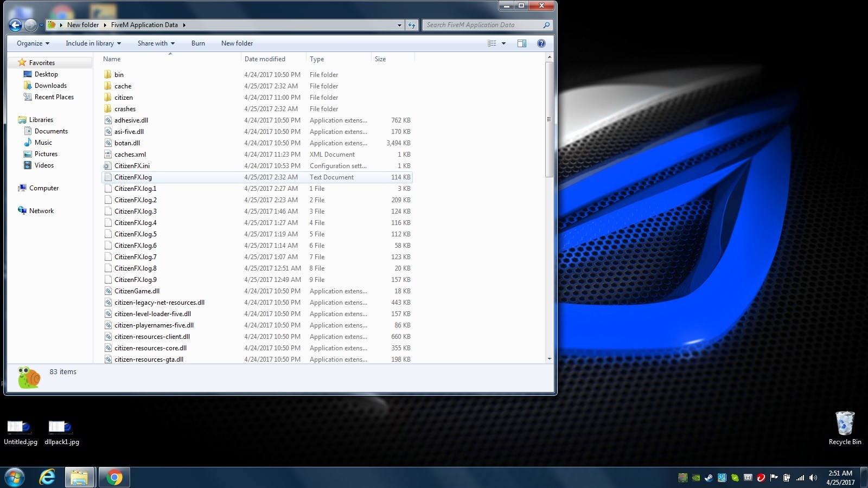Sort by Size column header
868x488 pixels.
tap(393, 59)
